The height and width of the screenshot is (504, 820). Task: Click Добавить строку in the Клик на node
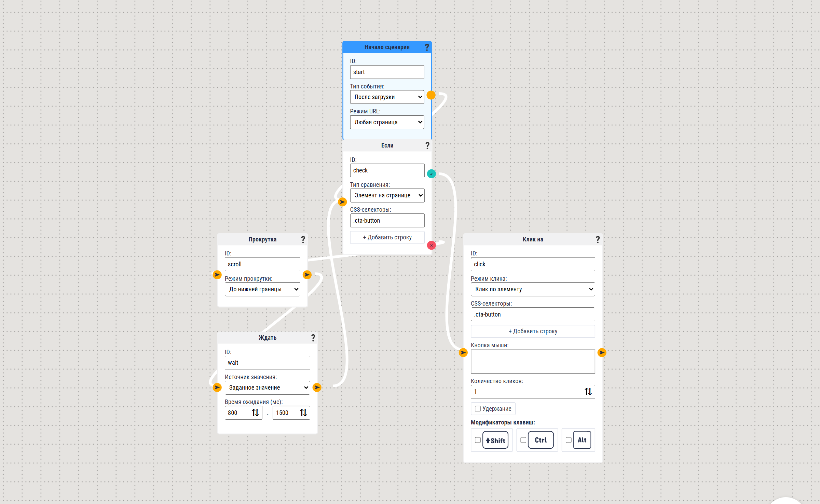point(533,331)
